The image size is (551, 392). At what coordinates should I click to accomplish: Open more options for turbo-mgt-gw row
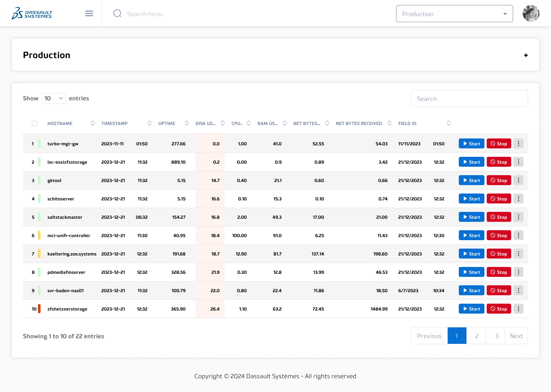click(518, 144)
